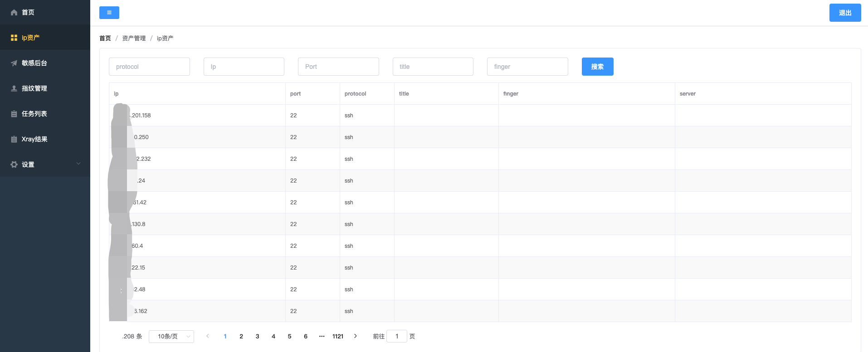Click the ip column header

pos(197,94)
